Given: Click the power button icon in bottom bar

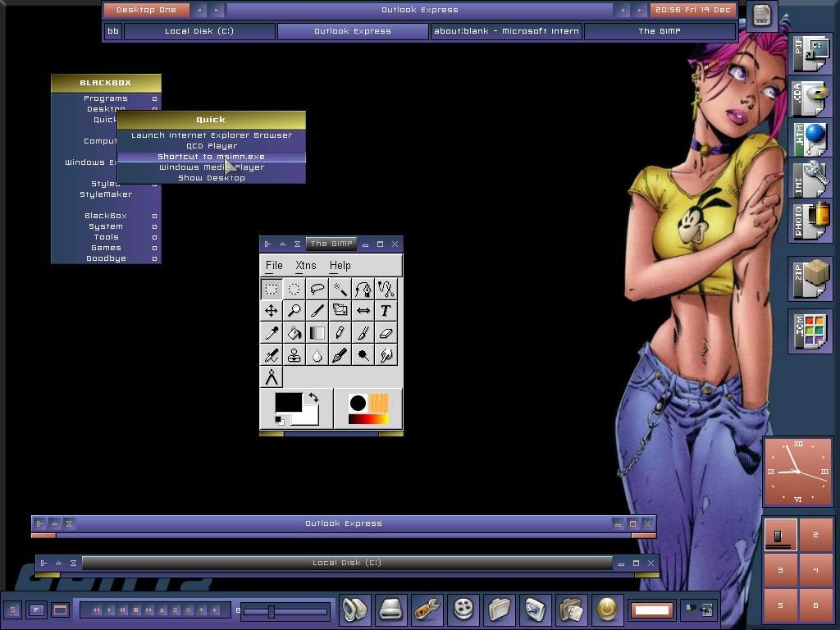Looking at the screenshot, I should [607, 609].
